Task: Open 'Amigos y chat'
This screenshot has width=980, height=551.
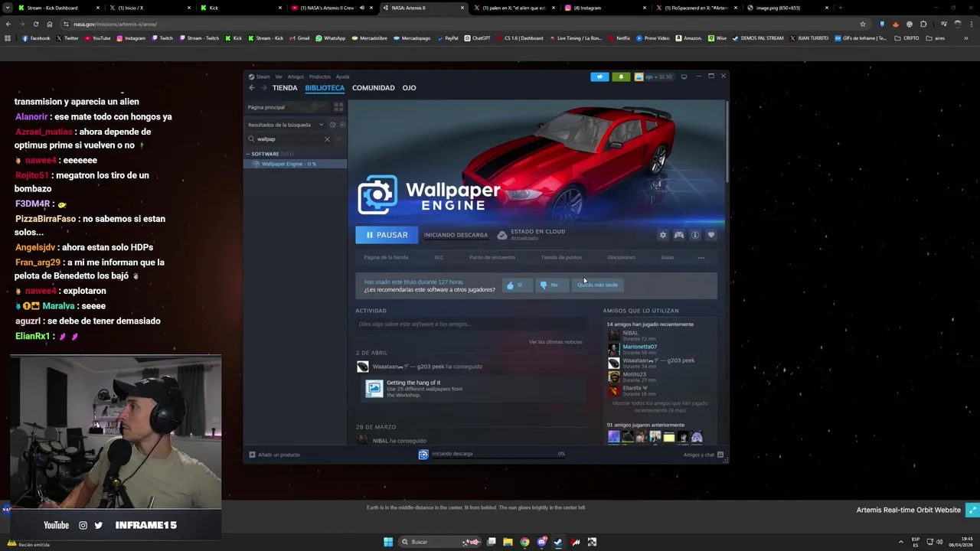Action: [x=703, y=455]
